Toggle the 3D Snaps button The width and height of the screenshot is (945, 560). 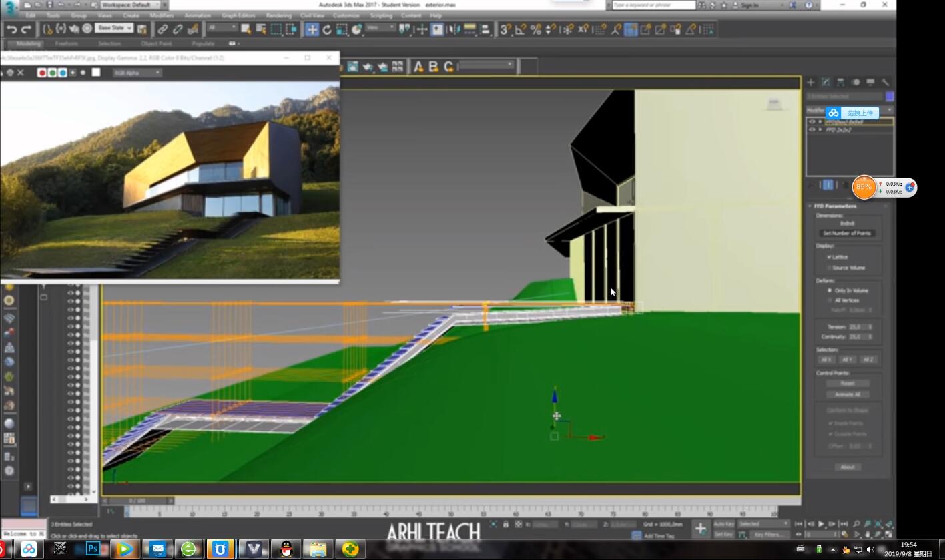click(506, 29)
